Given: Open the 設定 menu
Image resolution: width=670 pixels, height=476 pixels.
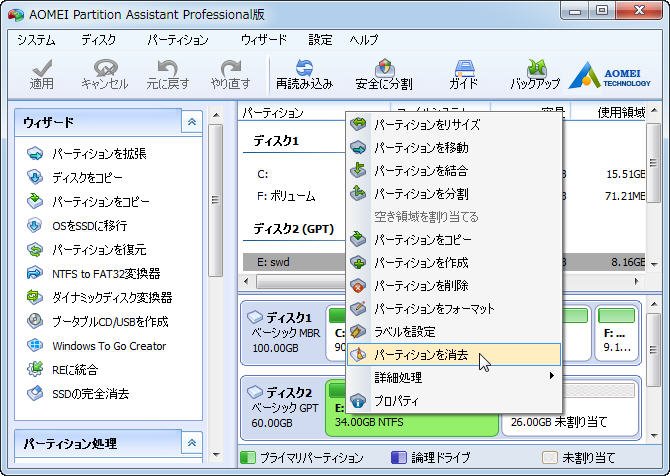Looking at the screenshot, I should click(320, 40).
